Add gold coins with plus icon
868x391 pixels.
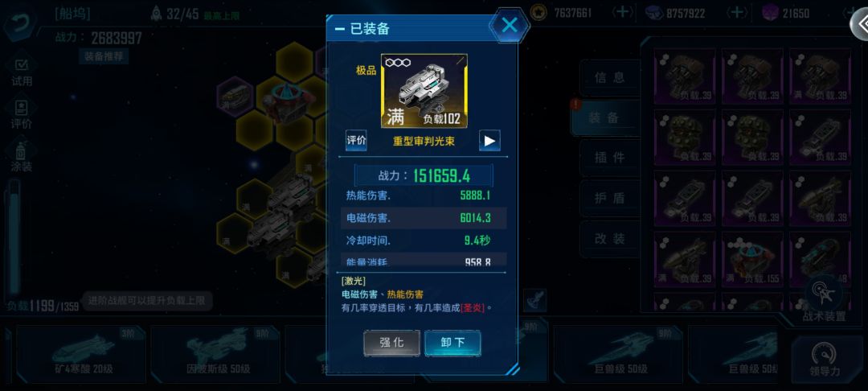click(x=622, y=13)
